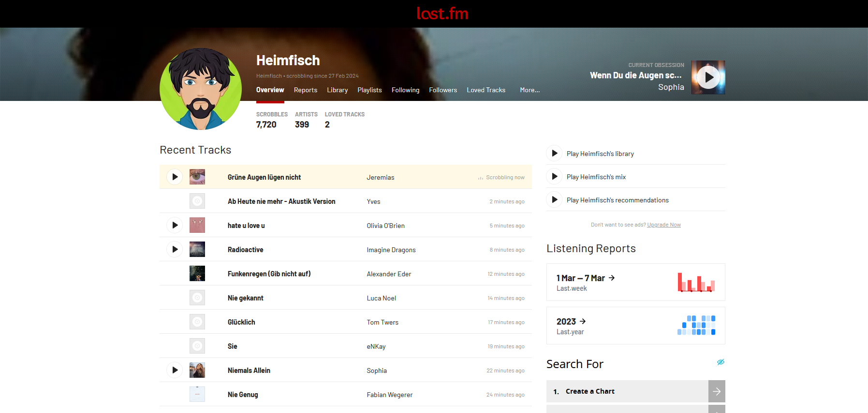Open obsession track Wenn Du die Augen sc...
This screenshot has width=868, height=413.
(636, 75)
